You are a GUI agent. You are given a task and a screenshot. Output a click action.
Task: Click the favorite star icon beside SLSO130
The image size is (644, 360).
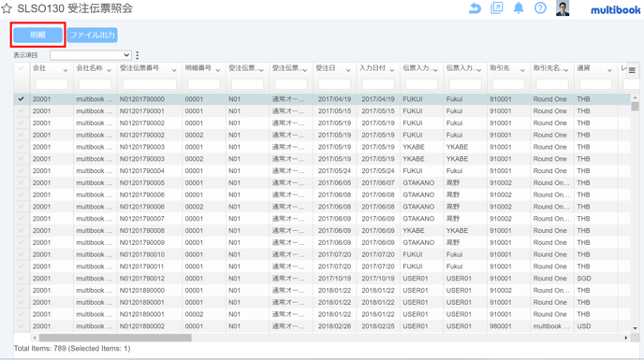point(7,8)
